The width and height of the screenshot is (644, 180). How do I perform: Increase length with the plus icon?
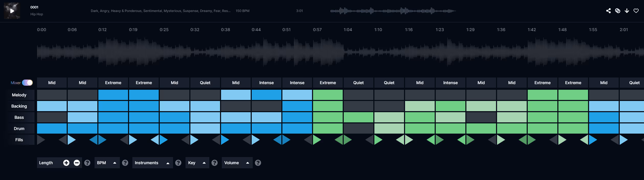pyautogui.click(x=66, y=163)
